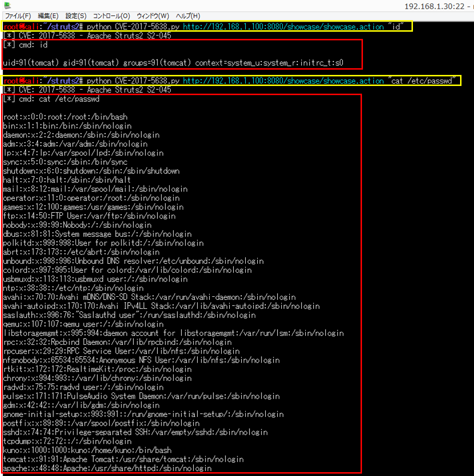Image resolution: width=474 pixels, height=476 pixels.
Task: Click the chrony:x:994:993 passwd entry
Action: tap(97, 378)
